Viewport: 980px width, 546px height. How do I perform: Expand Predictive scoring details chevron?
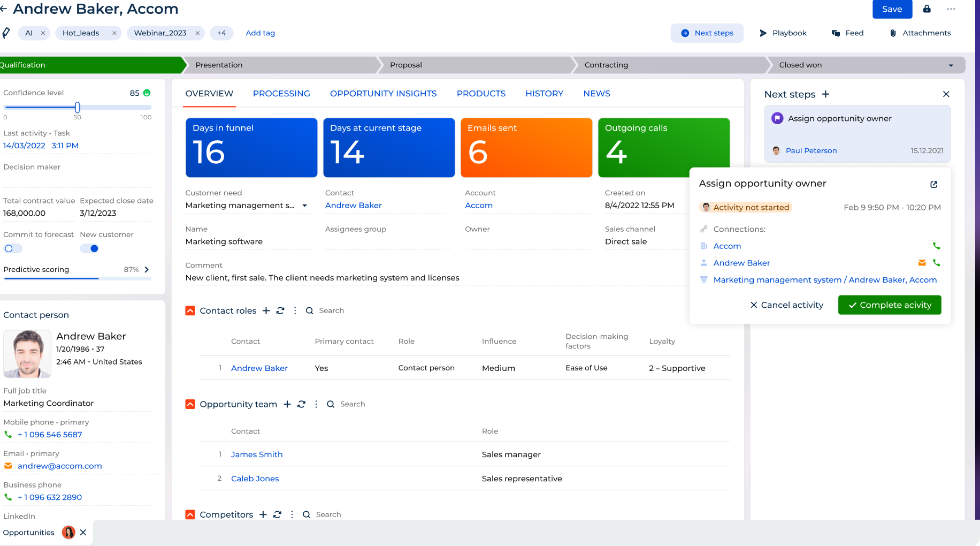point(147,270)
